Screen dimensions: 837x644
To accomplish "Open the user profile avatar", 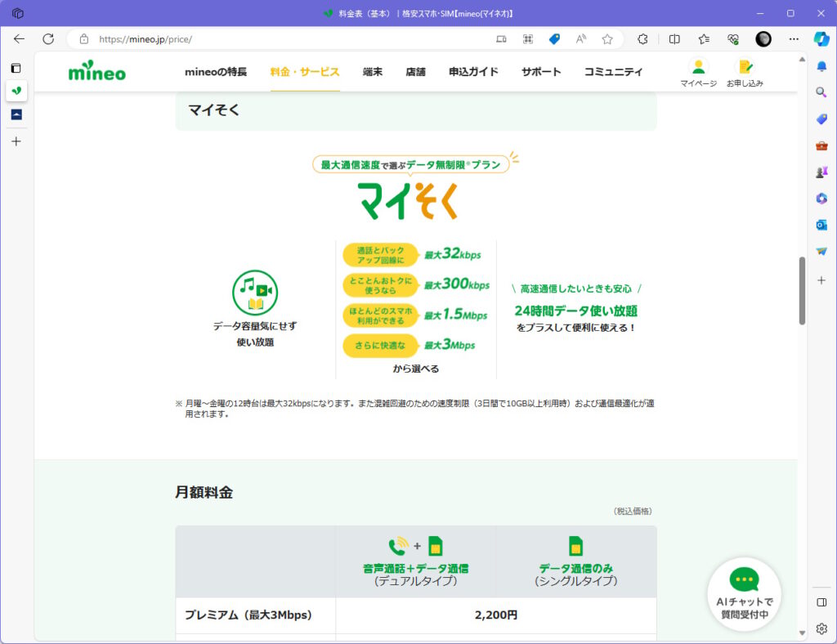I will [x=763, y=39].
